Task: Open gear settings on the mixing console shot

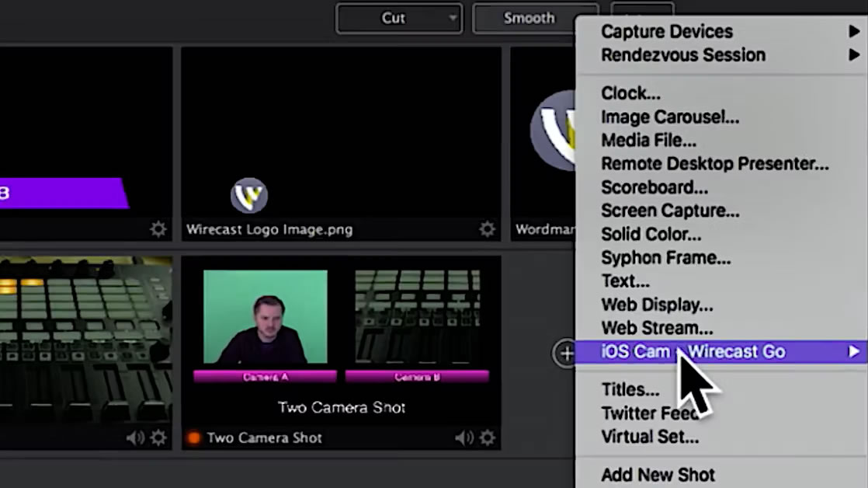Action: [158, 437]
